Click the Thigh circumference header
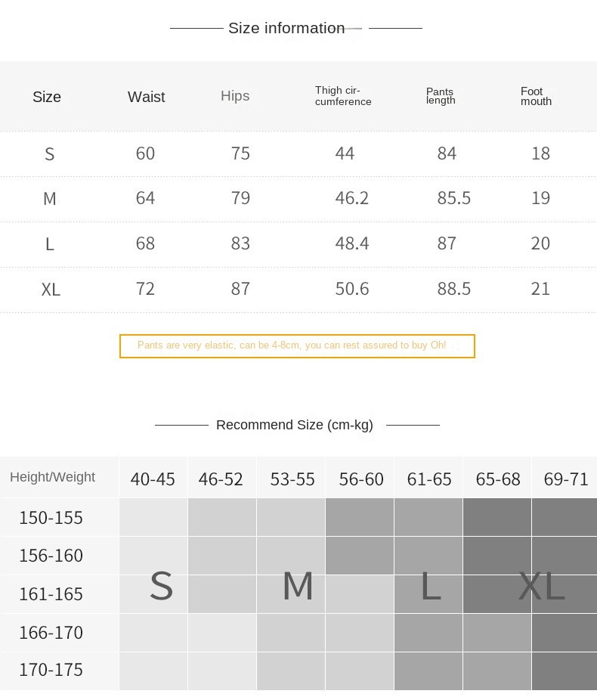The image size is (597, 700). pos(342,96)
